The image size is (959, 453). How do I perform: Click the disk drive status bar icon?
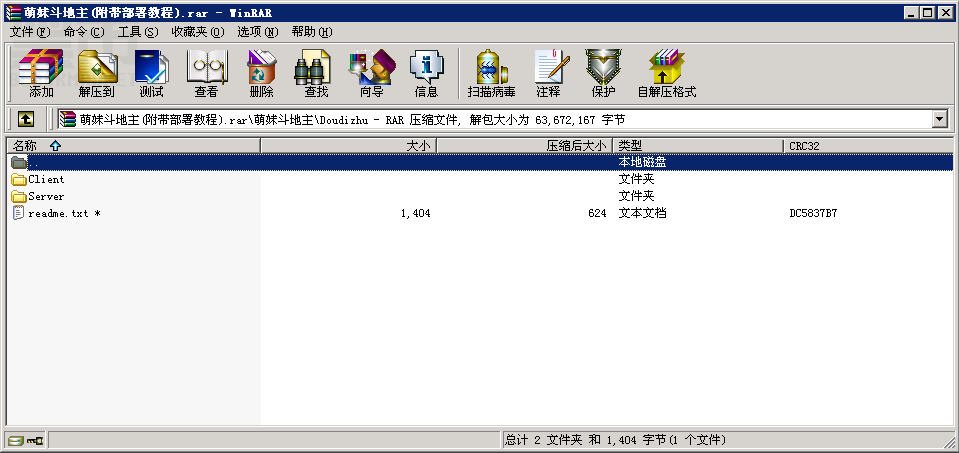17,440
